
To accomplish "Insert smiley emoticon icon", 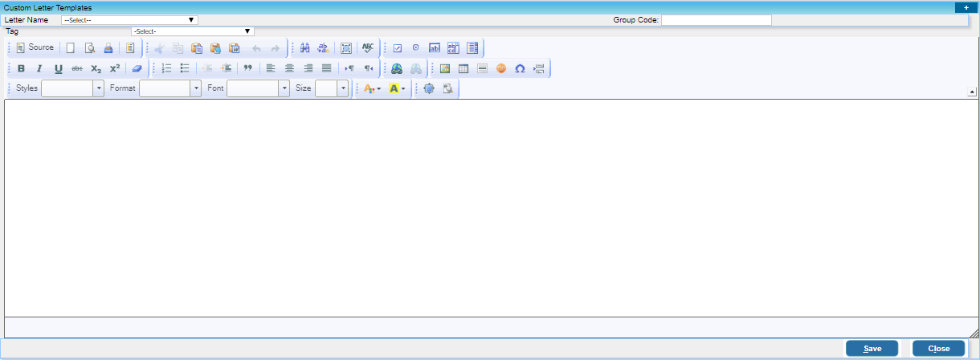I will tap(501, 69).
